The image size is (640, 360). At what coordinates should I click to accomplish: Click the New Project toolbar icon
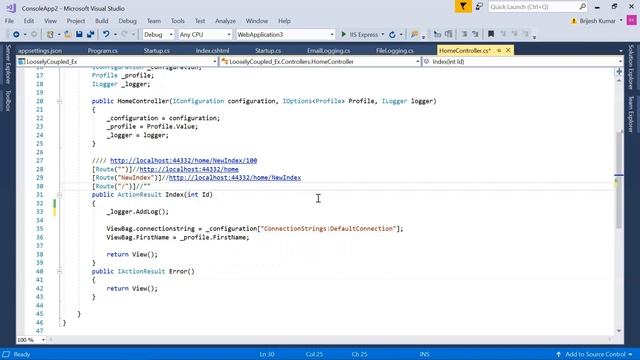pyautogui.click(x=50, y=35)
